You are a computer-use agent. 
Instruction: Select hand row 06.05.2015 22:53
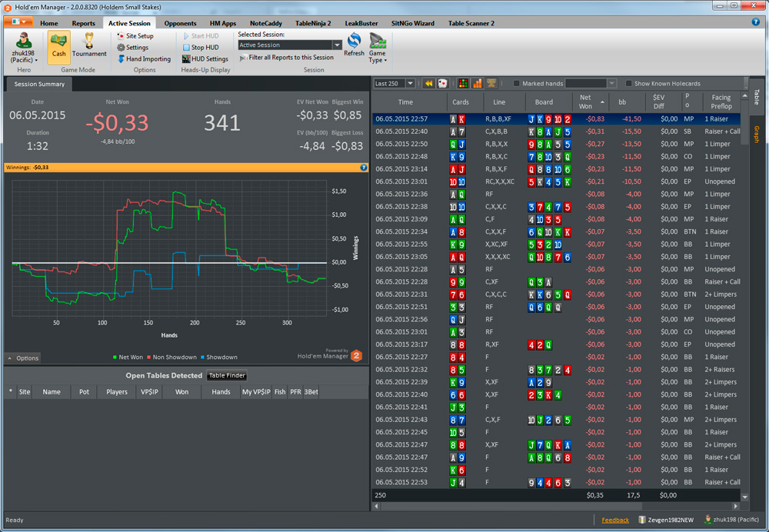[558, 483]
